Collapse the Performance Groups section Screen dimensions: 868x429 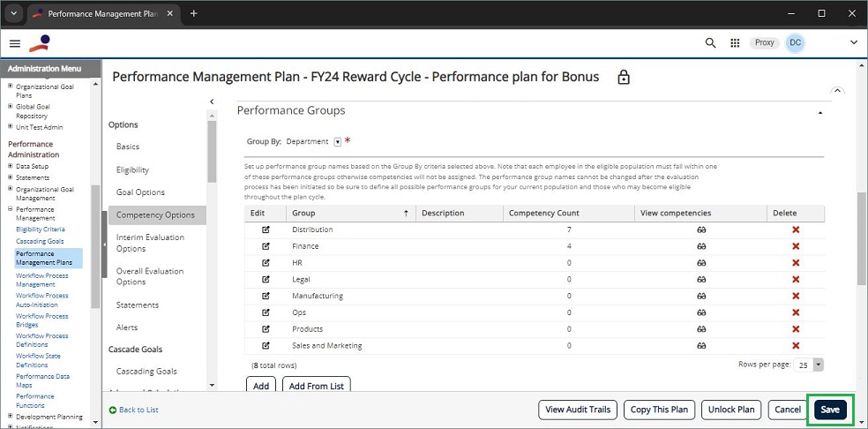820,112
